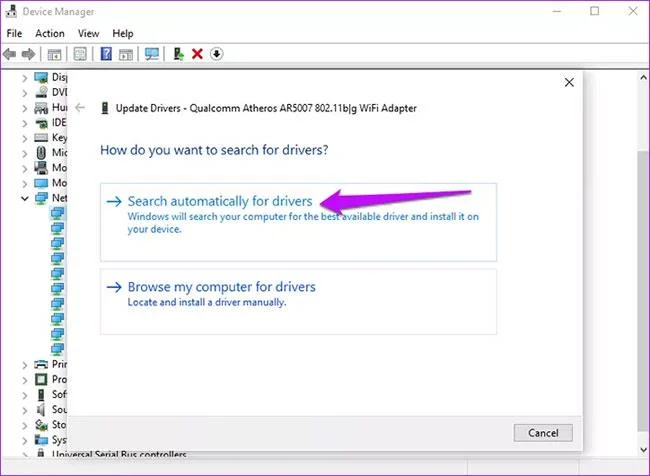Expand the IDE tree node

coord(24,123)
